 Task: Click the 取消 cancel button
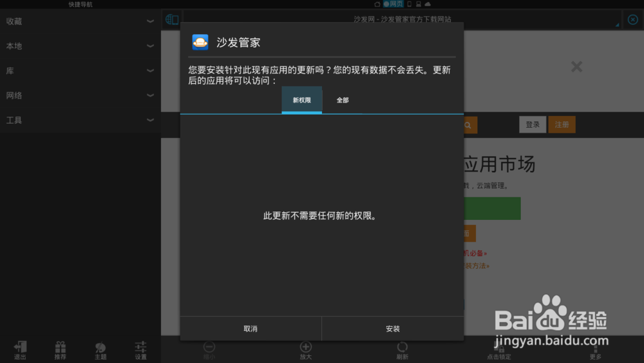pyautogui.click(x=251, y=328)
